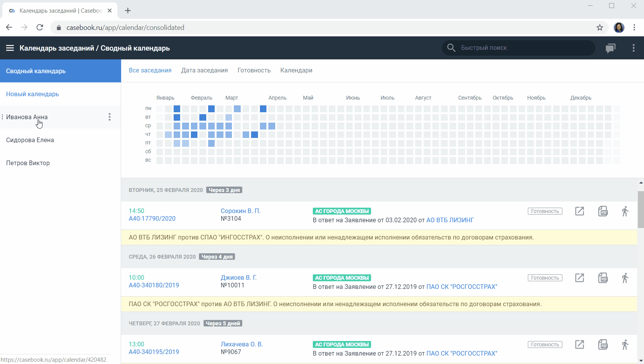
Task: Click the 10:00 hearing time
Action: tap(136, 278)
